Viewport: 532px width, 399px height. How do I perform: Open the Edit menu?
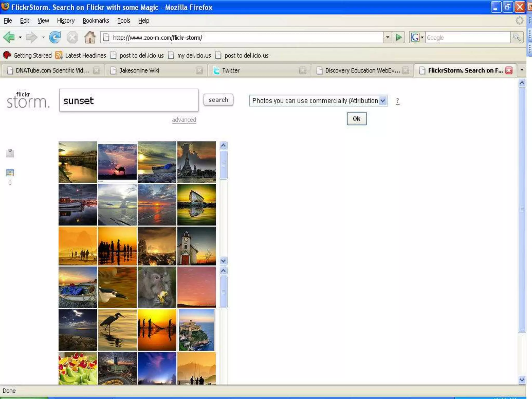point(25,21)
